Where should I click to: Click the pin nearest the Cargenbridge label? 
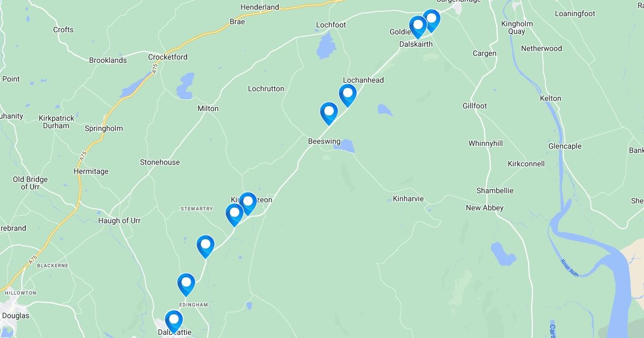coord(431,21)
